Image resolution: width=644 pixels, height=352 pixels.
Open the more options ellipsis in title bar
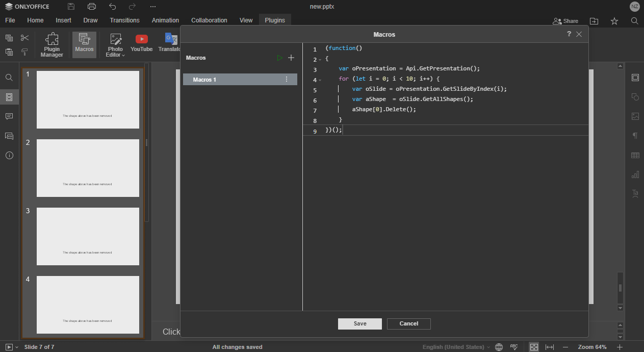153,7
